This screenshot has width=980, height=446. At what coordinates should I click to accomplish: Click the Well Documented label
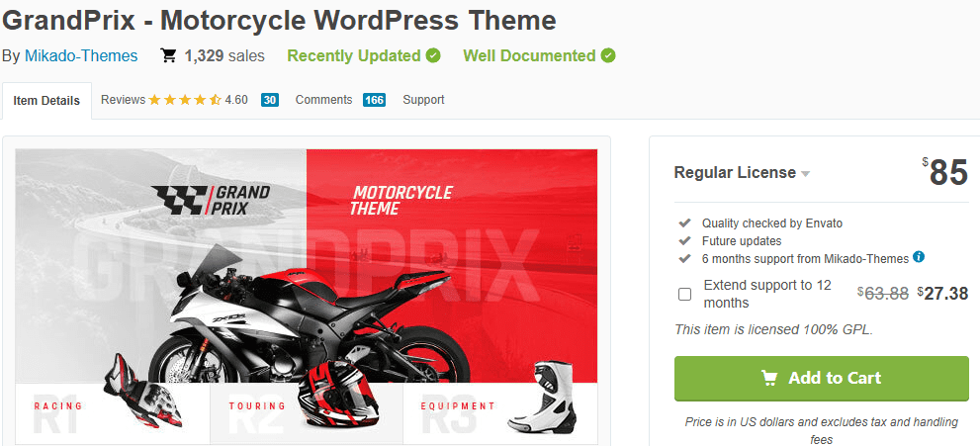(529, 55)
